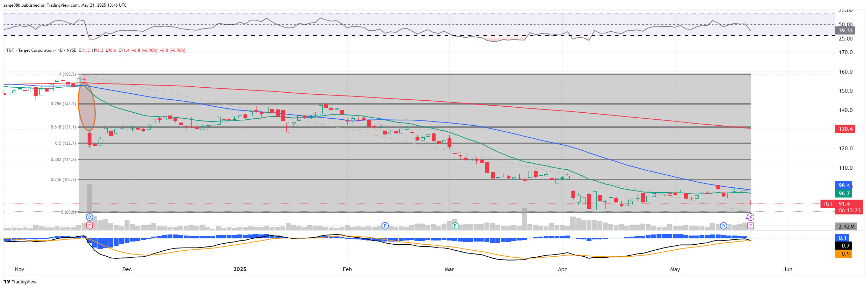Viewport: 868px width, 288px height.
Task: Click the blue 98.4 moving average price label
Action: 843,186
